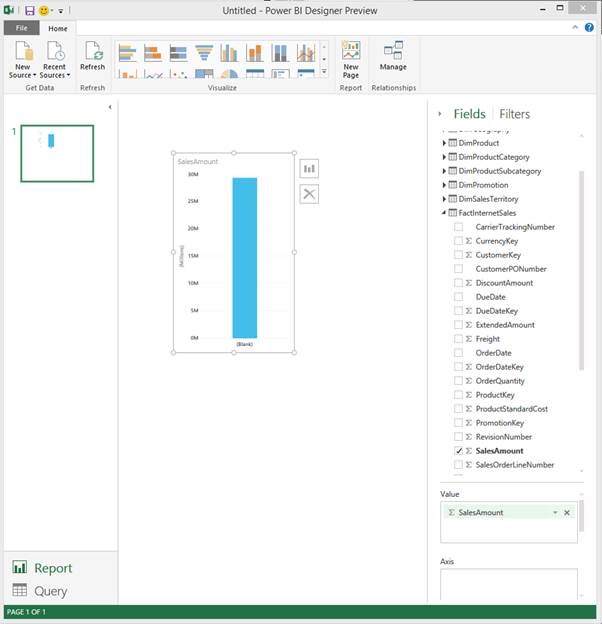Expand the DimSalesTerritory table
The width and height of the screenshot is (602, 624).
pos(444,199)
